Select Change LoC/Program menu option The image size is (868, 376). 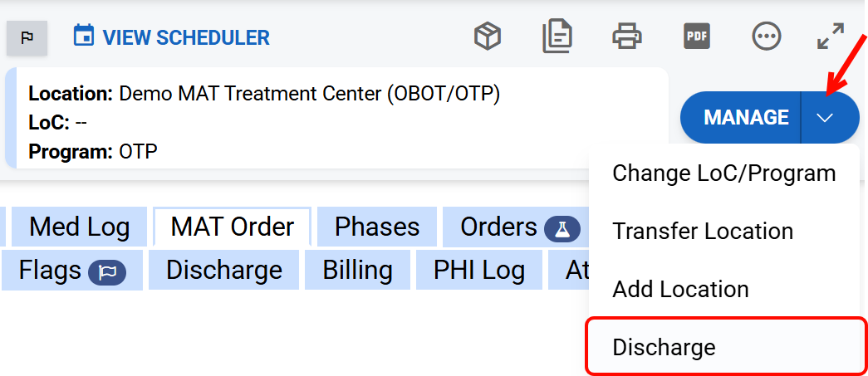[723, 173]
